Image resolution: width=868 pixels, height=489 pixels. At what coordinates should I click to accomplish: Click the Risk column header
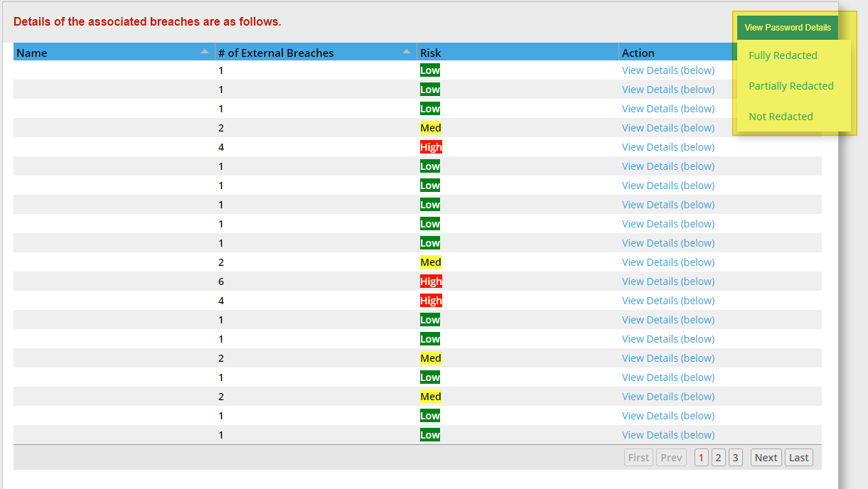518,52
